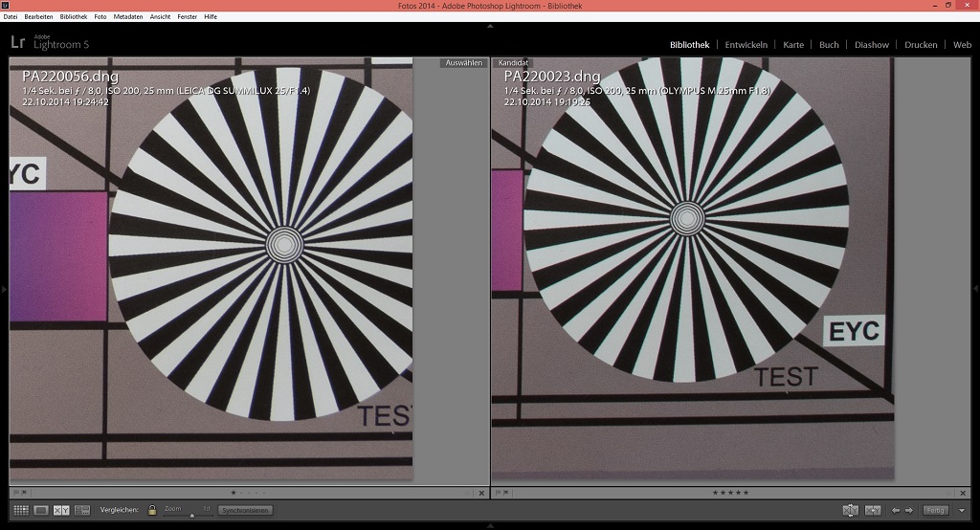Click the Fertig button
The width and height of the screenshot is (980, 530).
(x=936, y=511)
